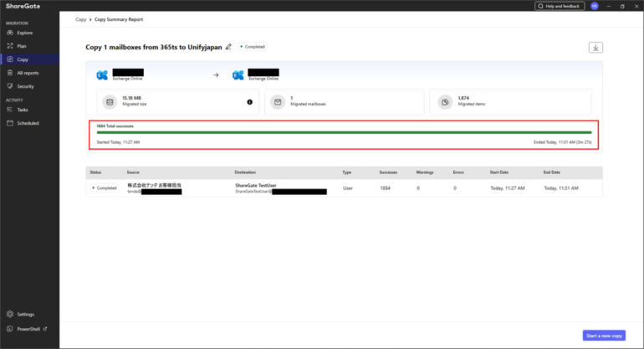Screen dimensions: 644x349
Task: Open the Scheduled section
Action: click(28, 123)
